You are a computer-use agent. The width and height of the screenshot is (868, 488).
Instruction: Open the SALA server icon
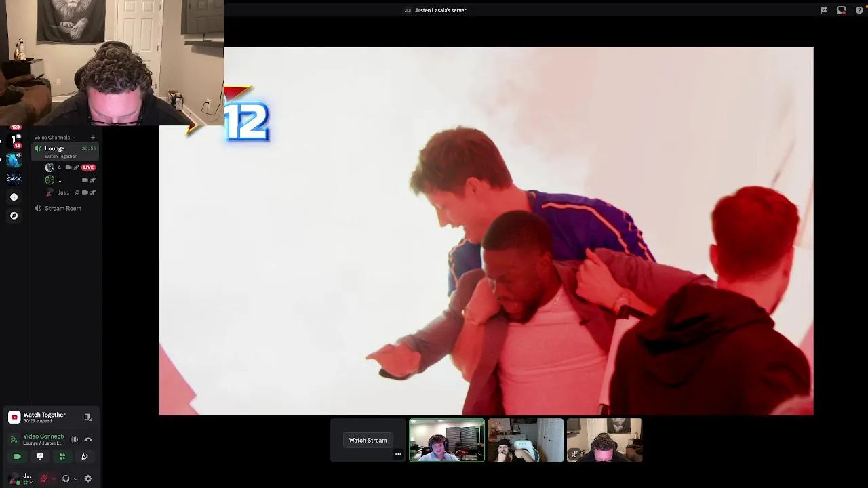tap(14, 179)
